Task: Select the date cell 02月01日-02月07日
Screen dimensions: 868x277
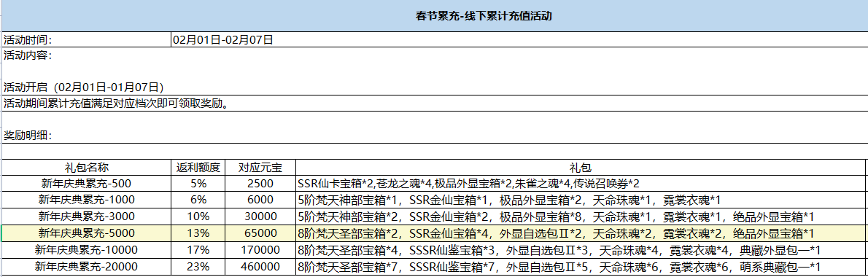Action: click(519, 39)
